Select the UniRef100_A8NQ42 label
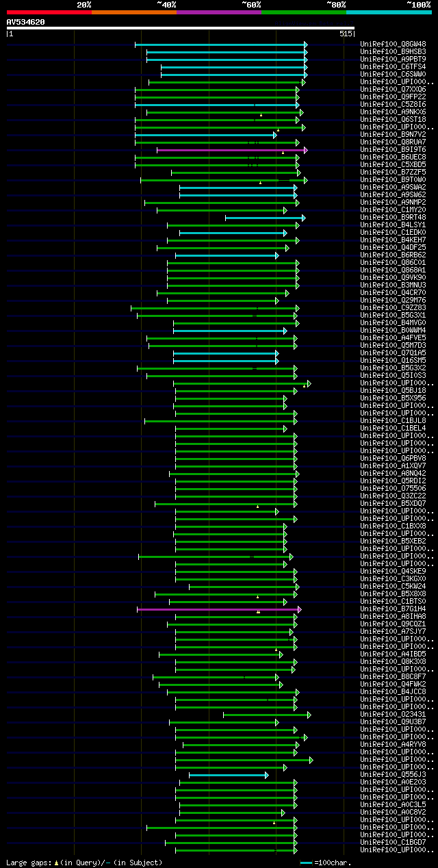This screenshot has height=868, width=438. coord(394,473)
